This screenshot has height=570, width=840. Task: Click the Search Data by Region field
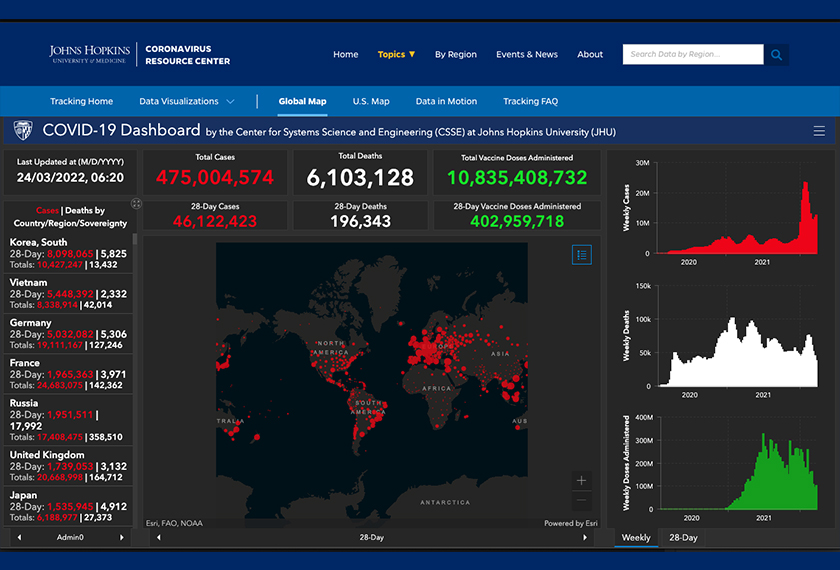point(693,54)
